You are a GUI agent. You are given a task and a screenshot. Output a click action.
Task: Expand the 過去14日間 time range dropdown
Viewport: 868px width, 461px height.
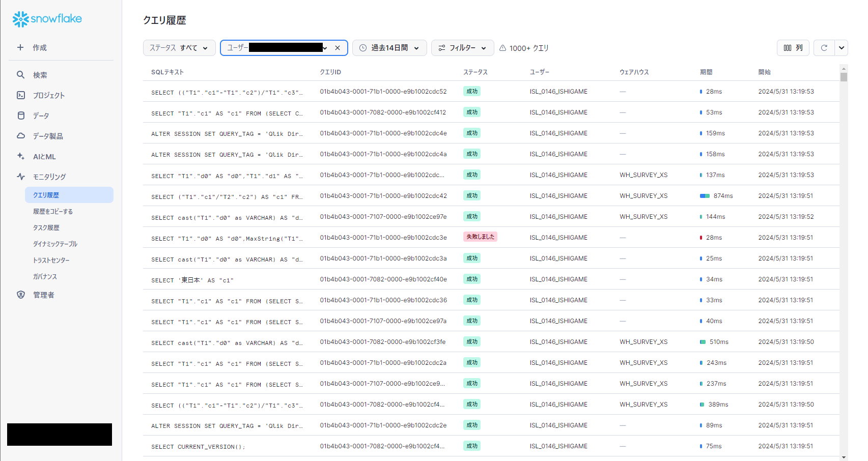[389, 47]
